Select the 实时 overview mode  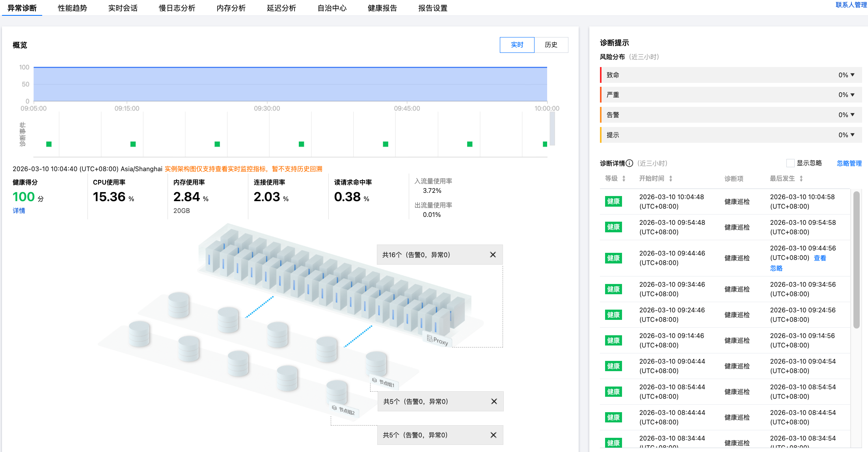517,45
